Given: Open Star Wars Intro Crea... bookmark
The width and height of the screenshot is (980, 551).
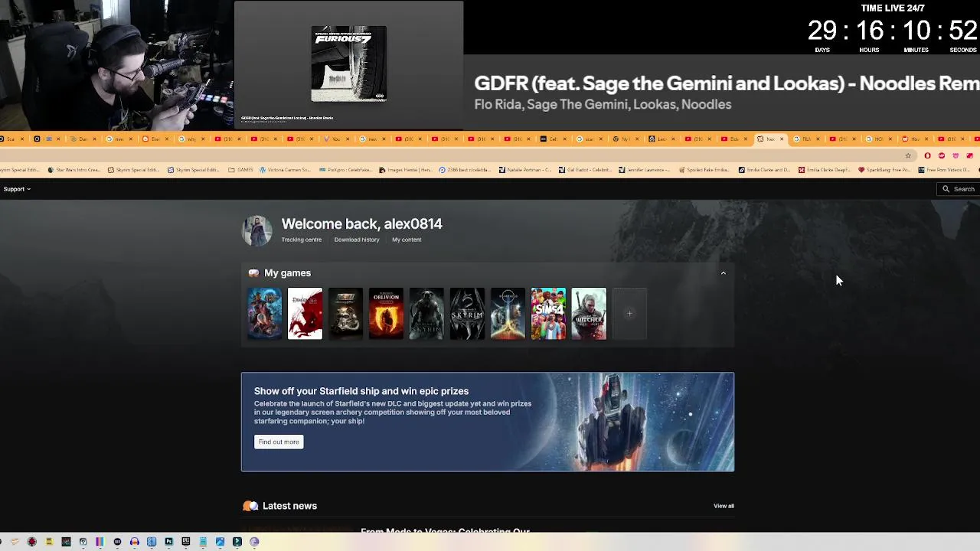Looking at the screenshot, I should (x=73, y=170).
